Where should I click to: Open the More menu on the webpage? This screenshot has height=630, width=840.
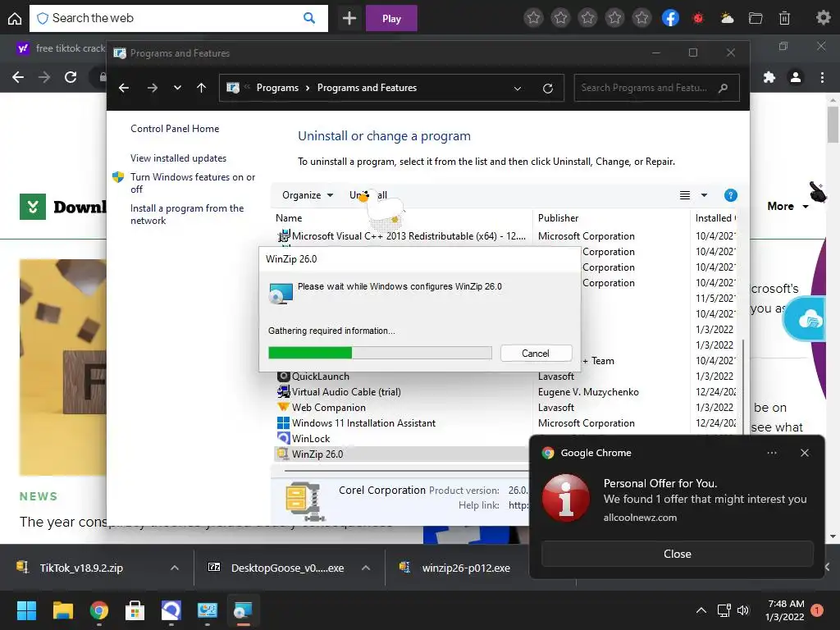click(787, 206)
